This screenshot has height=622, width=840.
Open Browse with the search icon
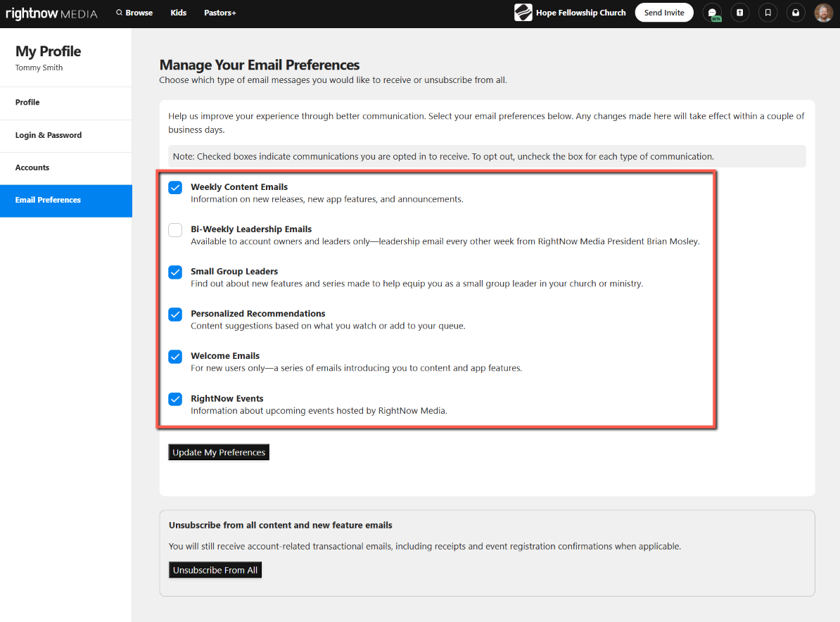point(134,13)
